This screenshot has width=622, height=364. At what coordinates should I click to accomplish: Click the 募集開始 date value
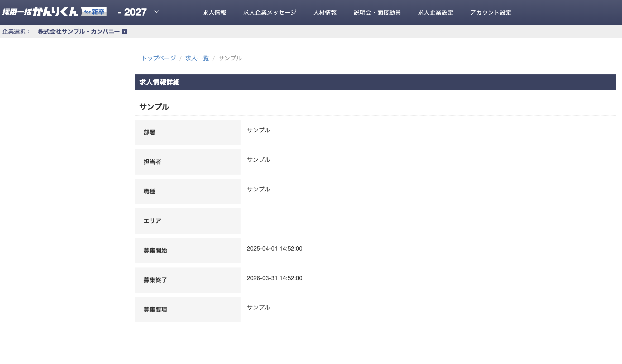tap(274, 248)
